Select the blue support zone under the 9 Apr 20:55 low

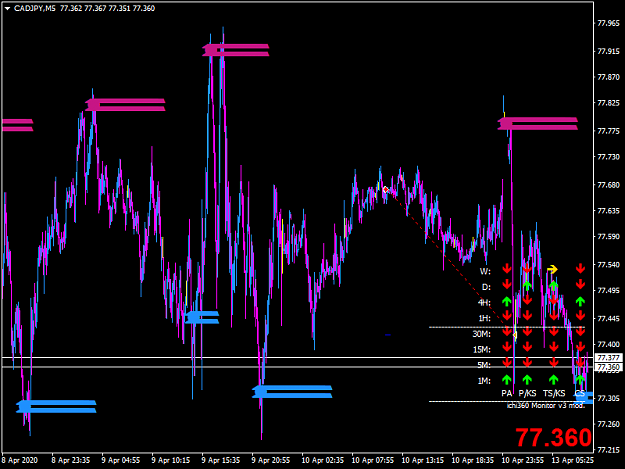tap(292, 392)
